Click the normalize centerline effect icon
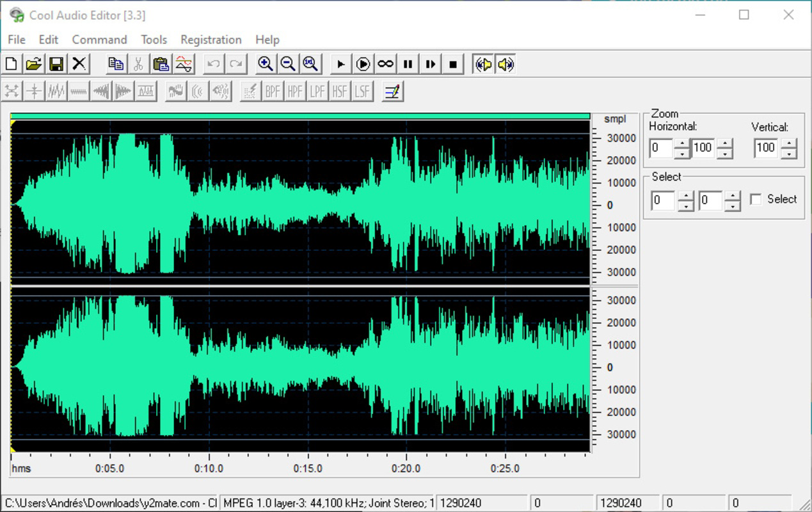Image resolution: width=812 pixels, height=512 pixels. click(33, 92)
